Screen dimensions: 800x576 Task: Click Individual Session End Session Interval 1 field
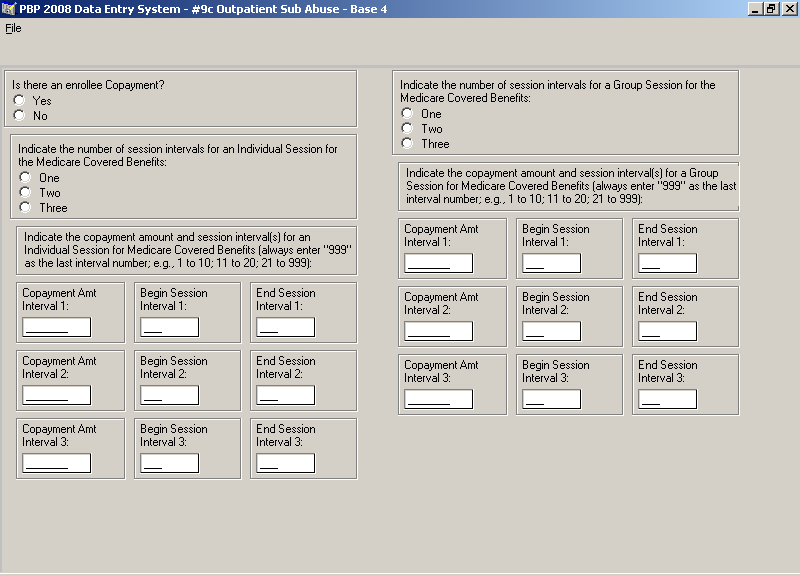285,327
